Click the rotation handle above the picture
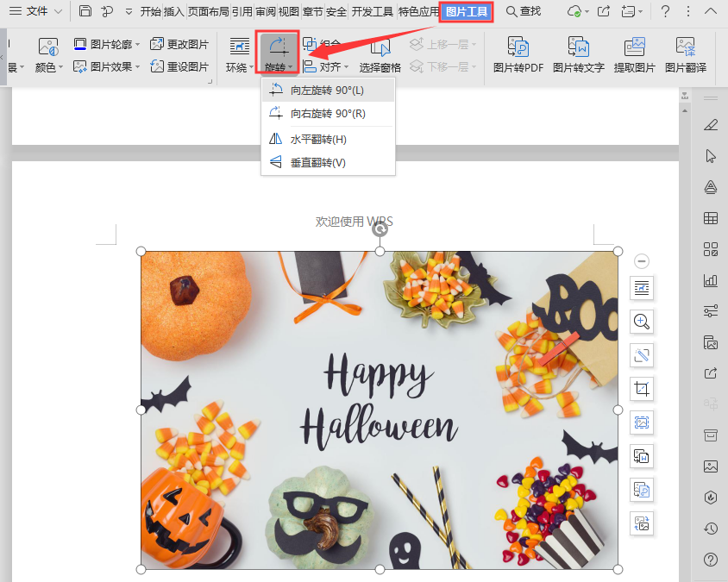The width and height of the screenshot is (728, 582). [380, 229]
